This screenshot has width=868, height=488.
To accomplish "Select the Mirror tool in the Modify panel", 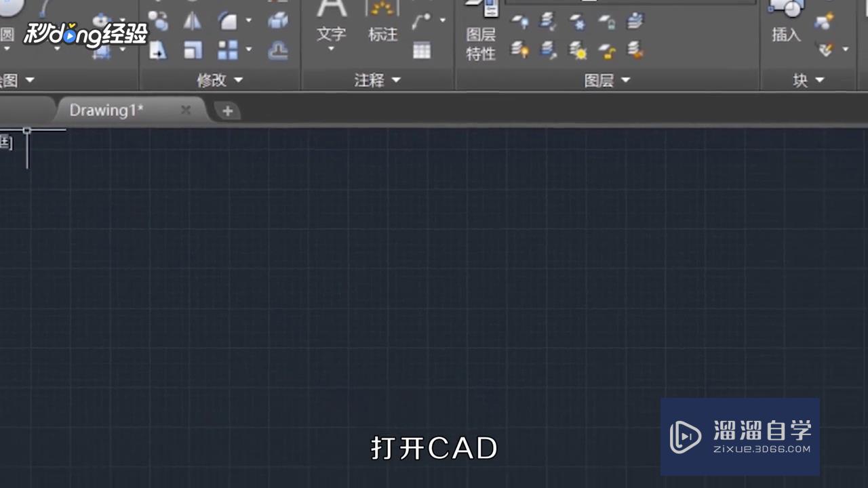I will coord(194,20).
